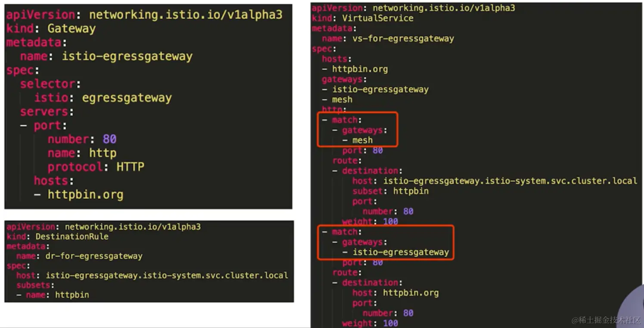Select the '- name: httpbin' line
The width and height of the screenshot is (644, 328).
pos(53,295)
